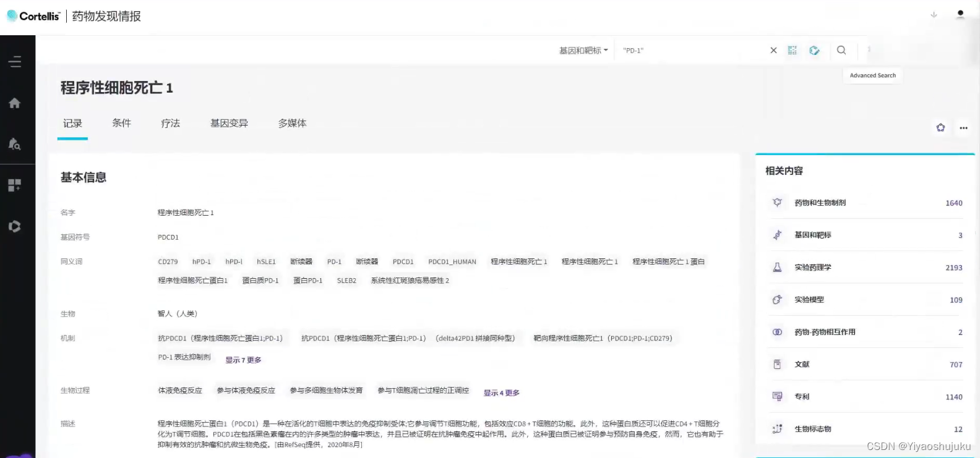Switch to the 条件 tab
This screenshot has width=980, height=458.
point(121,123)
